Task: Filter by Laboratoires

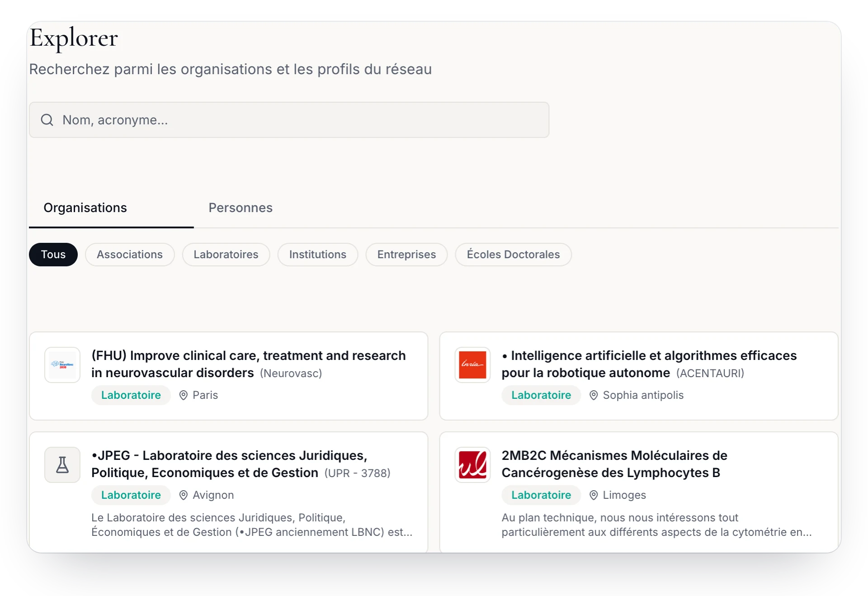Action: [226, 255]
